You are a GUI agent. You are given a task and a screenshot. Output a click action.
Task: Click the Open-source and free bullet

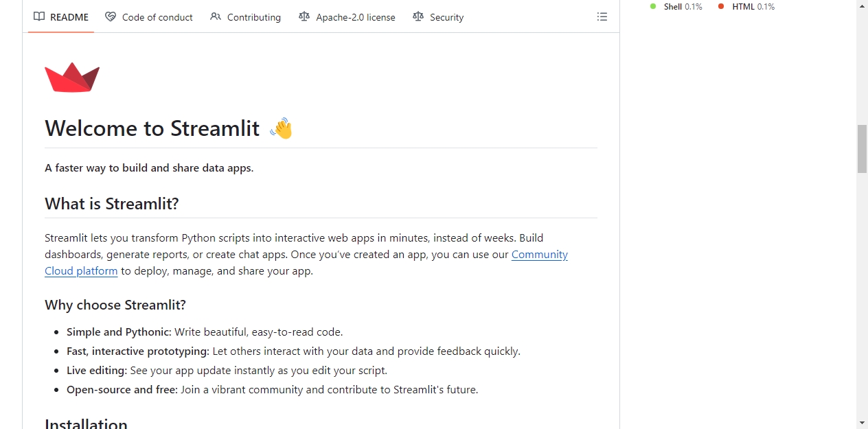coord(272,390)
